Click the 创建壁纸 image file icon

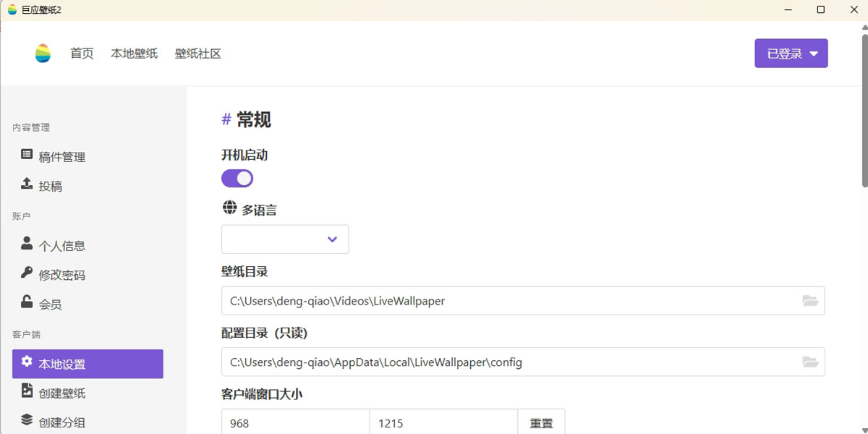tap(27, 391)
